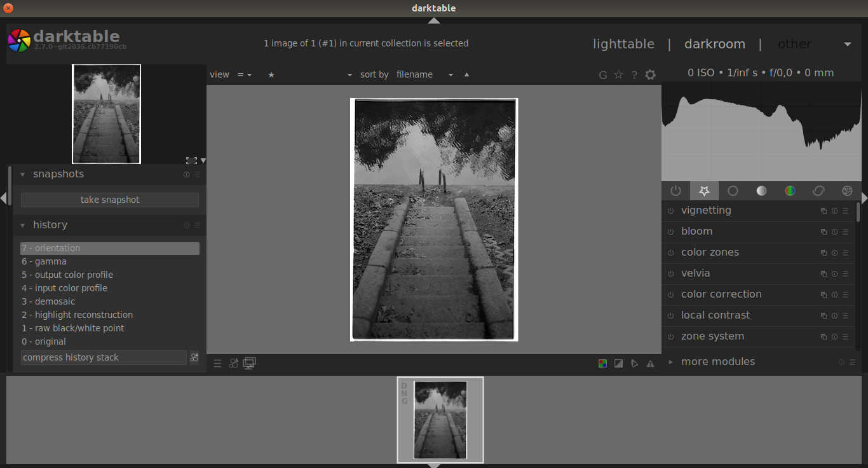Select DNG thumbnail in filmstrip
Screen dimensions: 868x468
(440, 420)
